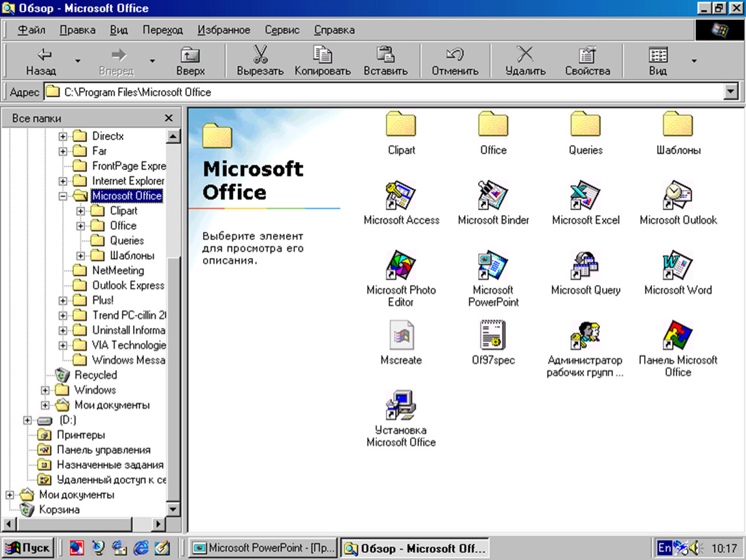746x560 pixels.
Task: Select Принтеры in the folder tree
Action: coord(81,435)
